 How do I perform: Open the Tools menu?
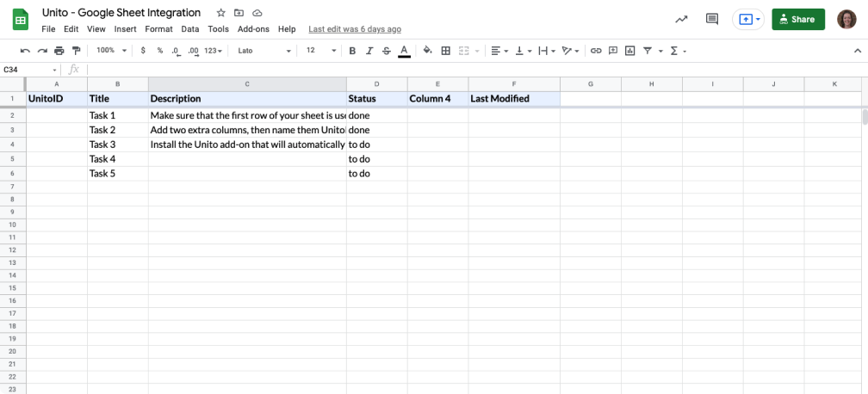219,29
